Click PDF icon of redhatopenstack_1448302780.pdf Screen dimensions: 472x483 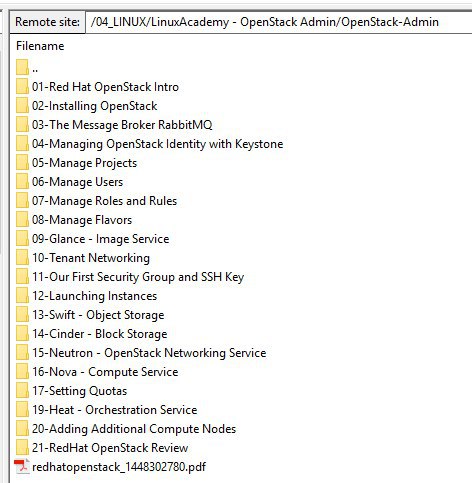click(x=22, y=466)
